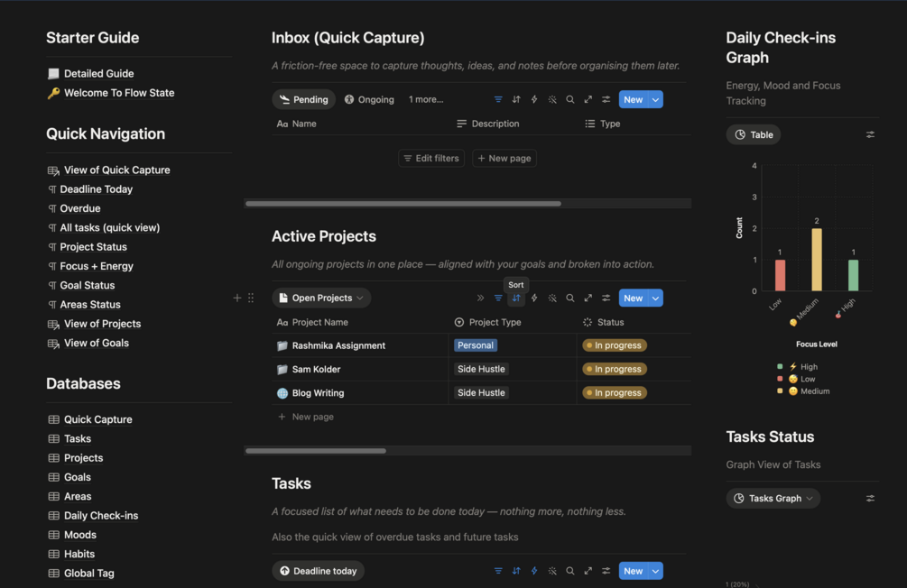Click lightning automations icon in Active Projects toolbar
This screenshot has width=907, height=588.
click(x=534, y=298)
